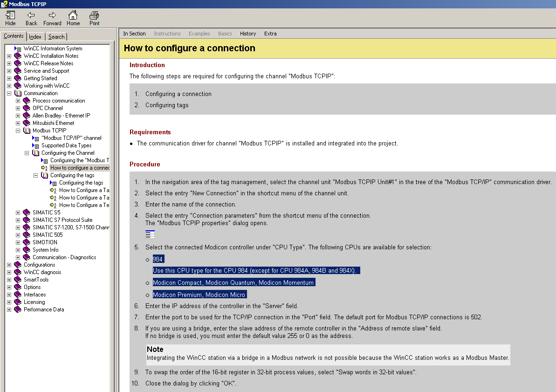Expand the Configurations tree node
The image size is (556, 392).
[9, 265]
